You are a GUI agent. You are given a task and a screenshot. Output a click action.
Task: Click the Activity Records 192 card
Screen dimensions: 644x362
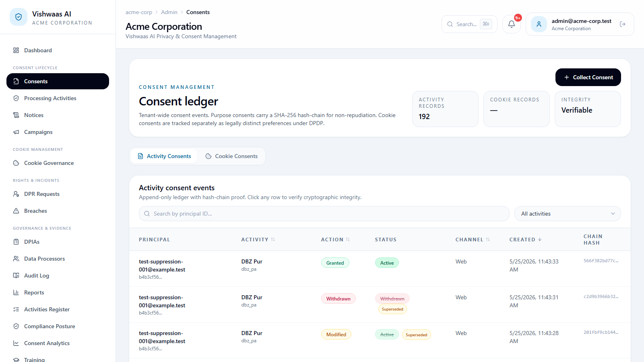445,109
